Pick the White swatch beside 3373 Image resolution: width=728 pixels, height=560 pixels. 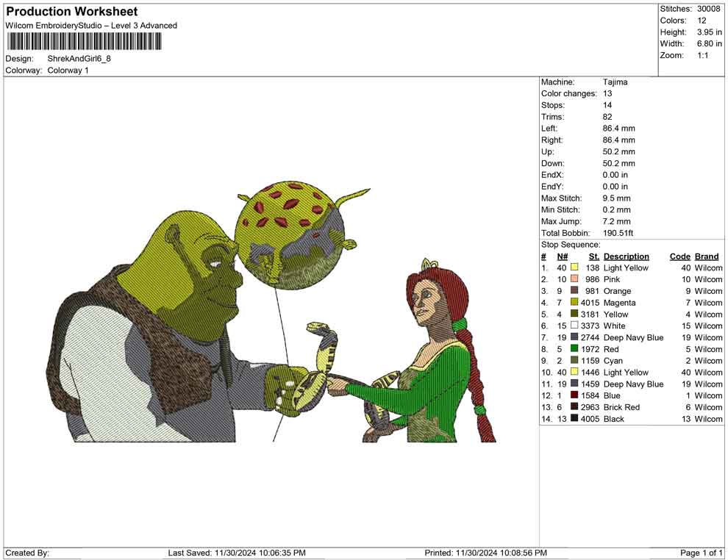click(574, 326)
